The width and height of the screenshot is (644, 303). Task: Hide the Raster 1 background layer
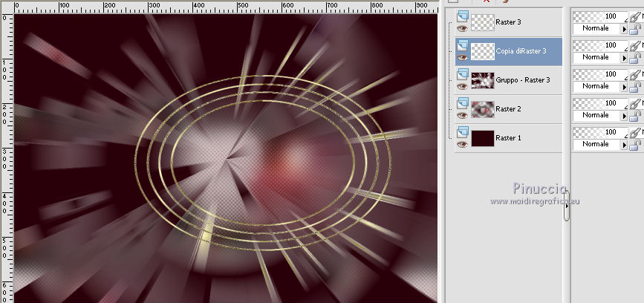tap(463, 144)
